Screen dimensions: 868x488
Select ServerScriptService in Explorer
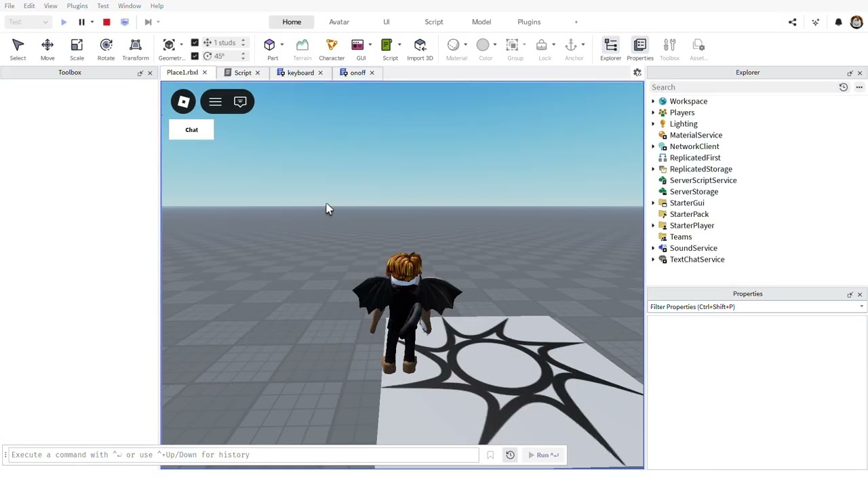[x=703, y=180]
